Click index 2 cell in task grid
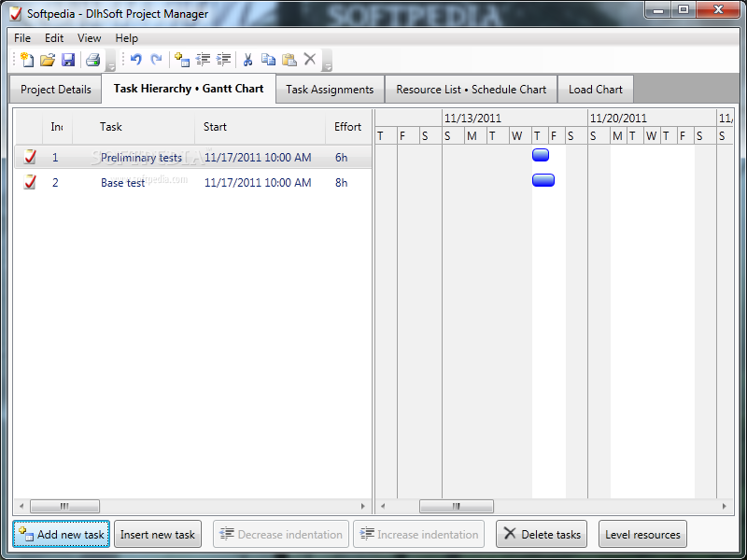Image resolution: width=747 pixels, height=560 pixels. point(55,183)
